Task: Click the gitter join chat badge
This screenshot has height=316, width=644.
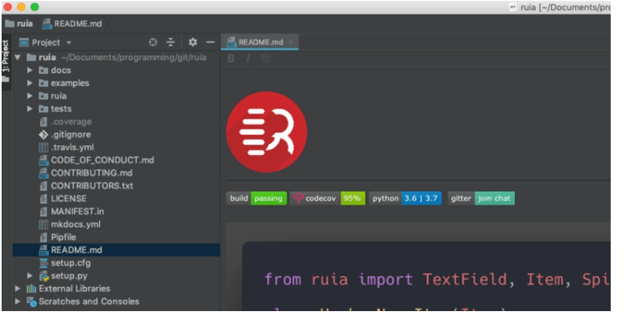Action: click(x=481, y=198)
